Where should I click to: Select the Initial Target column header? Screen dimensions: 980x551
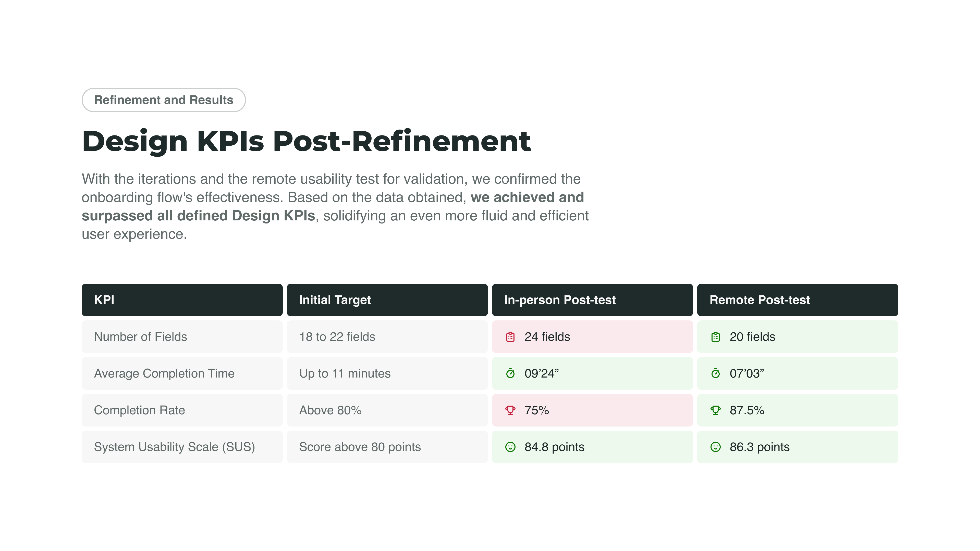(x=387, y=300)
